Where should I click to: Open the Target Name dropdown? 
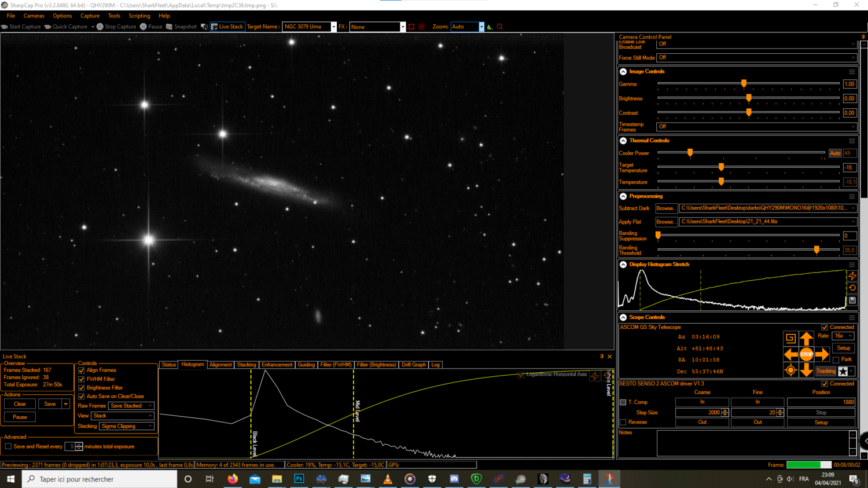click(x=333, y=27)
